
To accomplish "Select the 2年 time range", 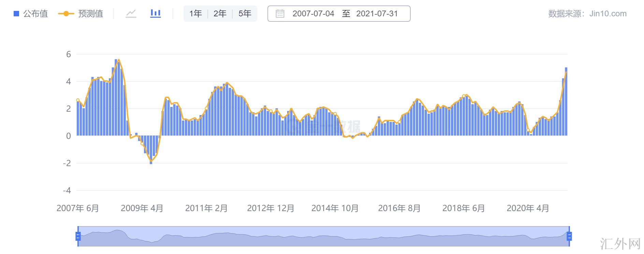I will pyautogui.click(x=220, y=14).
